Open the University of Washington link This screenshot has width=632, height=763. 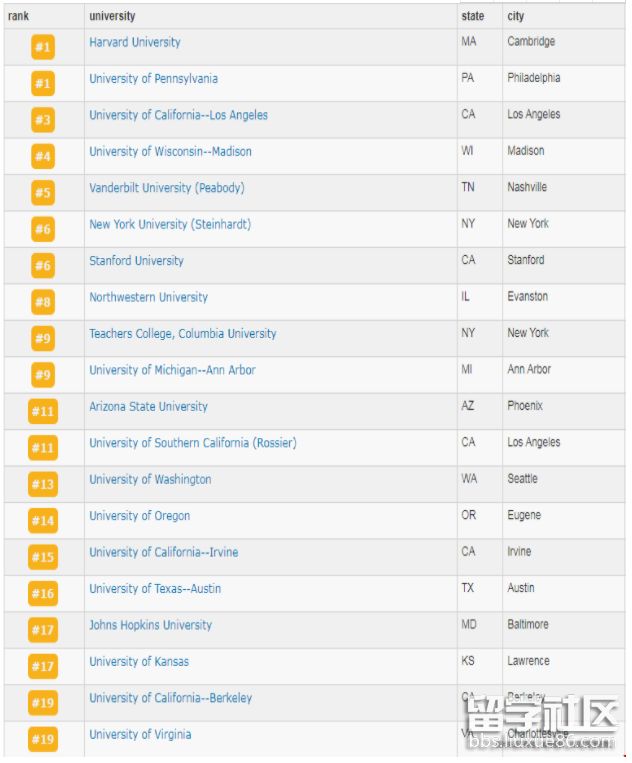(x=150, y=480)
